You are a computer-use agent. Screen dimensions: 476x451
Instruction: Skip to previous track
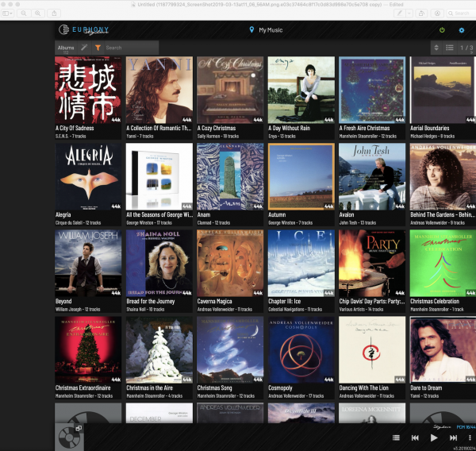pyautogui.click(x=415, y=438)
